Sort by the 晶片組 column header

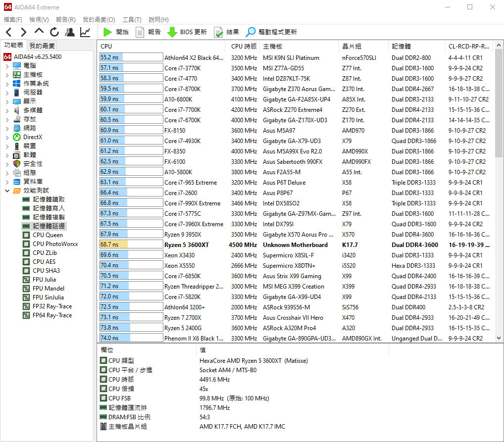click(363, 47)
